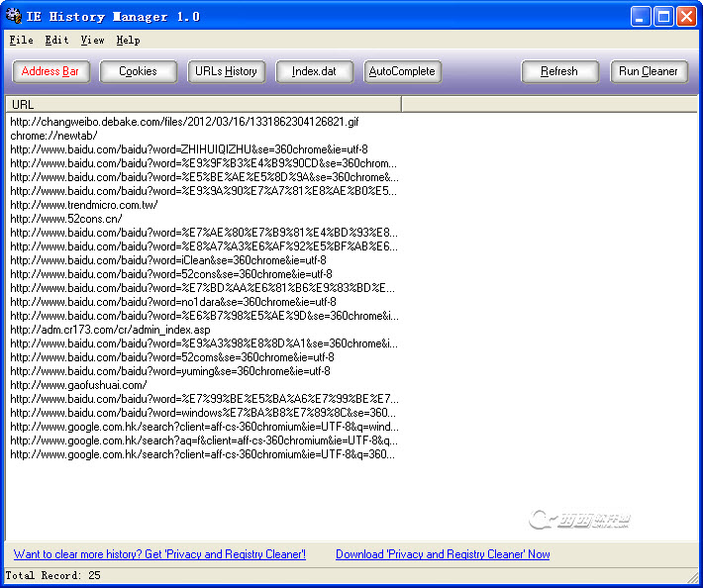703x588 pixels.
Task: Follow Download 'Privacy and Registry Cleaner' Now link
Action: click(x=443, y=554)
